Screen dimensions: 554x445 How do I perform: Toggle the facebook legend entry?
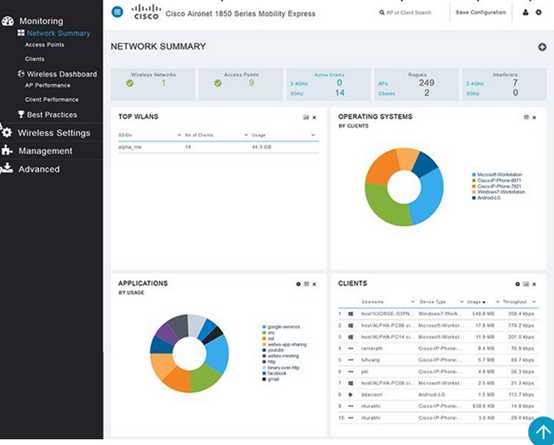[274, 373]
